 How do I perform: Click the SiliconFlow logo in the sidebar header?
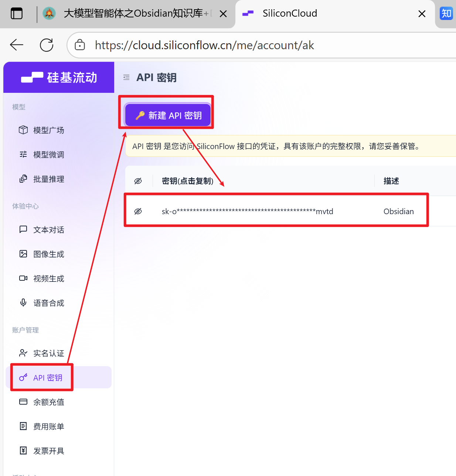click(x=59, y=78)
